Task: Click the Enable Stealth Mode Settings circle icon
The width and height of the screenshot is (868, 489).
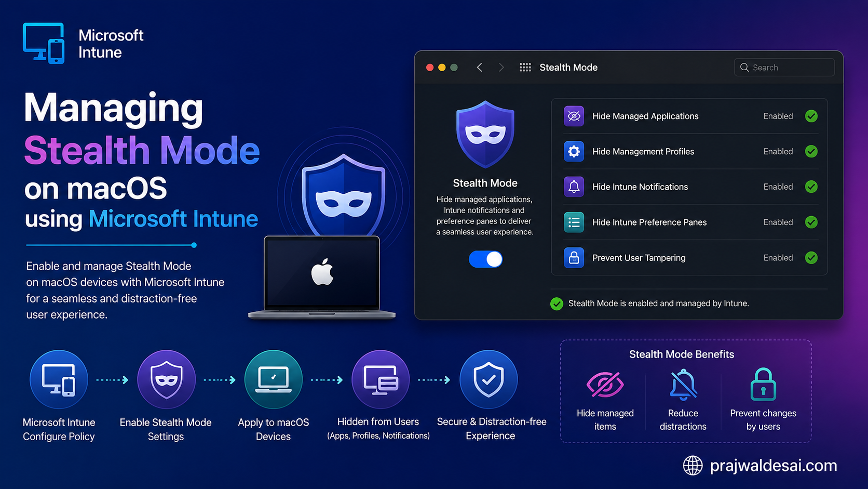Action: pos(166,379)
